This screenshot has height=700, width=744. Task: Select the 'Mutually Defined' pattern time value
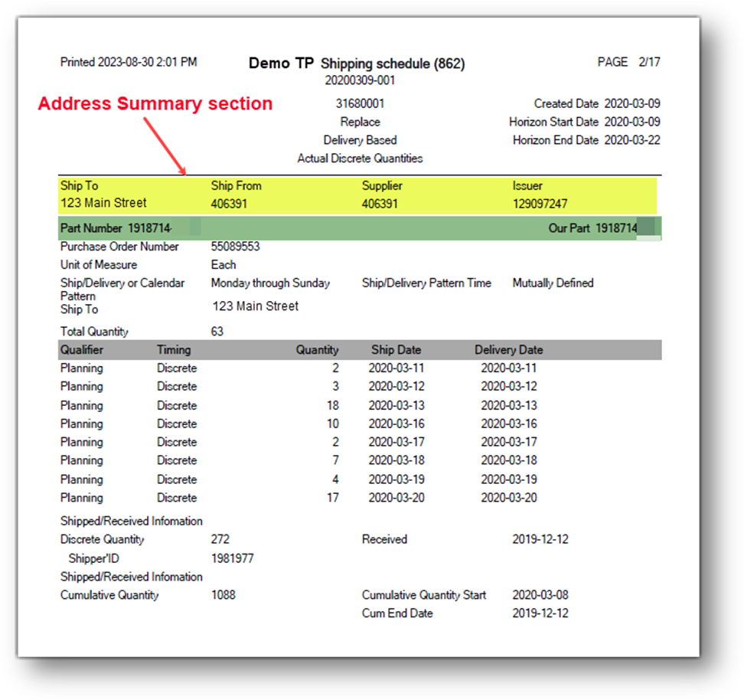click(553, 283)
